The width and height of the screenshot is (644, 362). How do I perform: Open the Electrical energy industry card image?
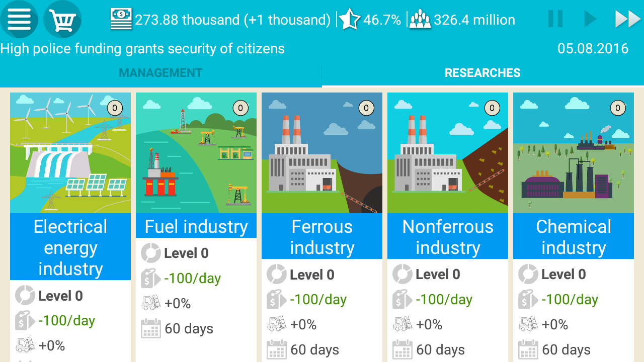click(70, 153)
